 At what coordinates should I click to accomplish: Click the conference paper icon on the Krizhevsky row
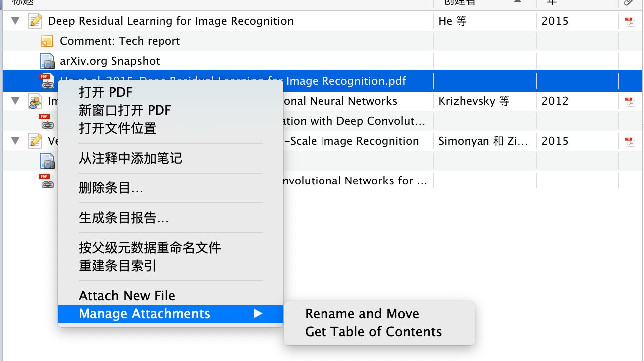[35, 101]
